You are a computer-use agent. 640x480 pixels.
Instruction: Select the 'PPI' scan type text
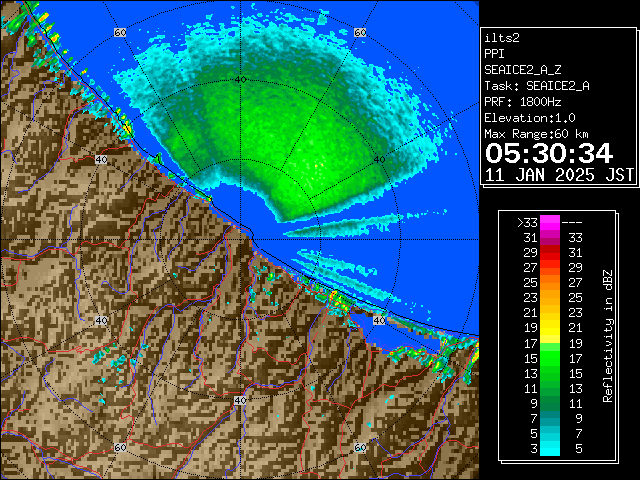point(494,54)
